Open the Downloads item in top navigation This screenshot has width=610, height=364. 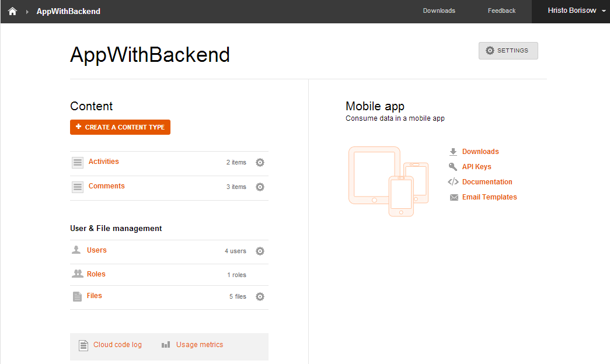point(439,10)
